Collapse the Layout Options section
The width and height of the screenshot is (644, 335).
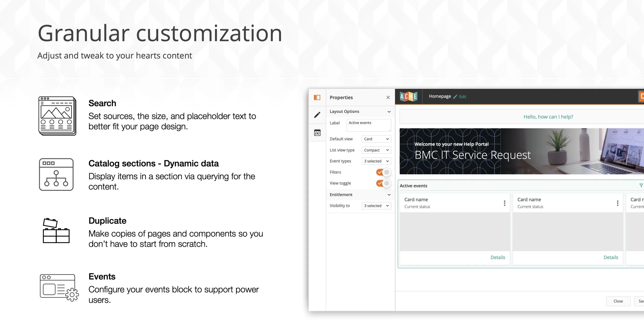coord(389,112)
